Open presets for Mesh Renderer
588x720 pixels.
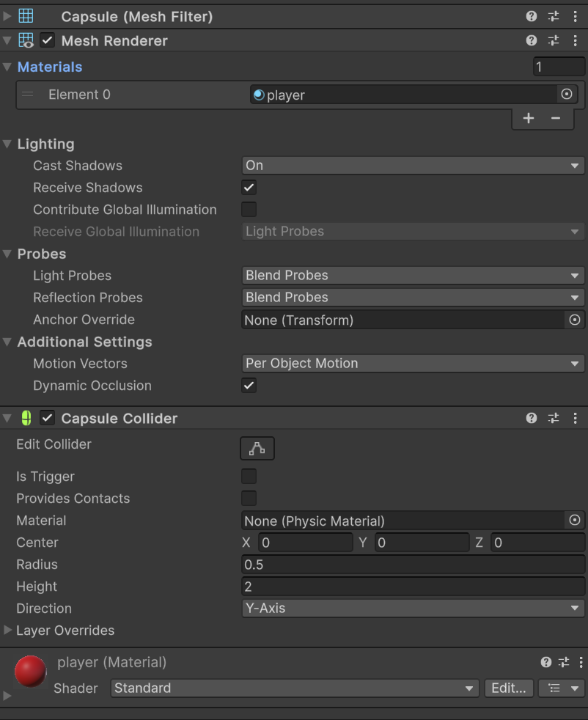[x=553, y=40]
